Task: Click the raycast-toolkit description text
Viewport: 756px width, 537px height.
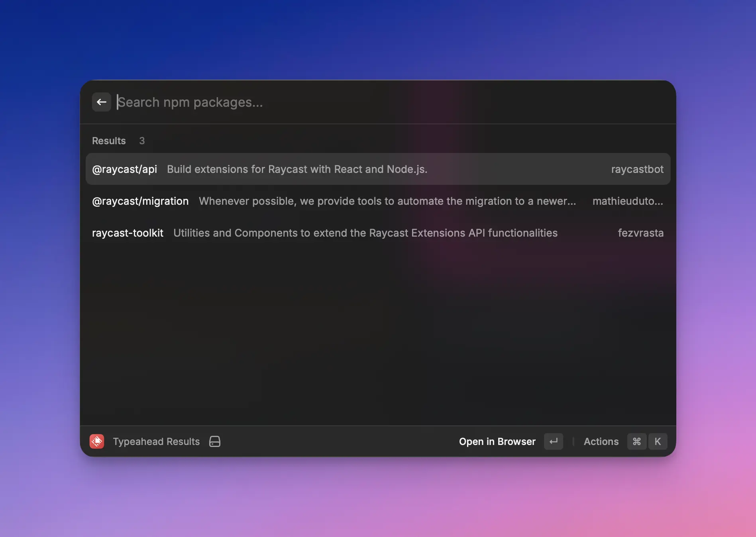Action: click(365, 233)
